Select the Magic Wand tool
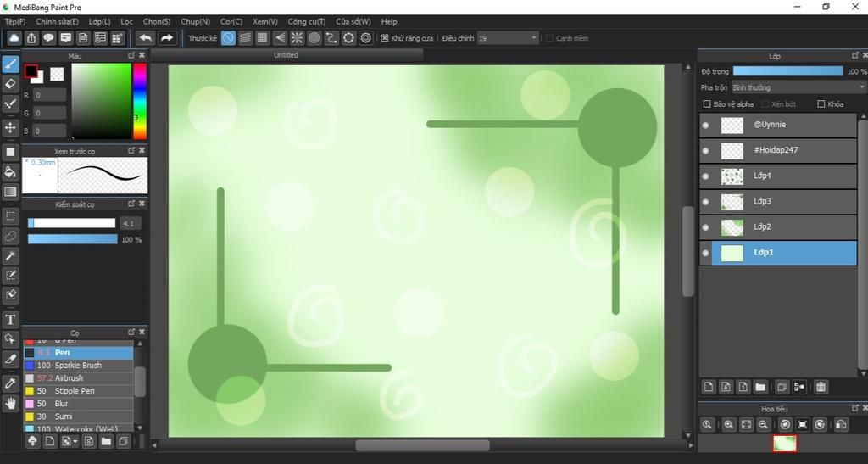 click(10, 255)
